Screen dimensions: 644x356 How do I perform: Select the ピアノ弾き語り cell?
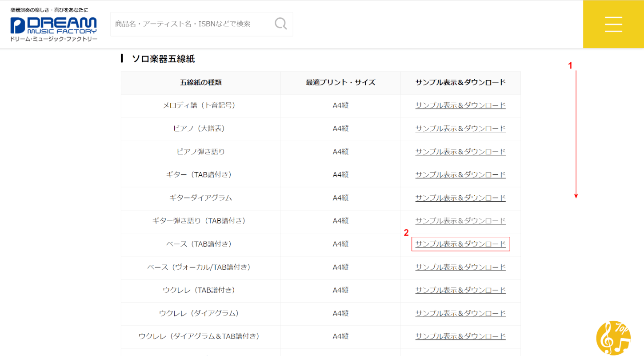201,152
